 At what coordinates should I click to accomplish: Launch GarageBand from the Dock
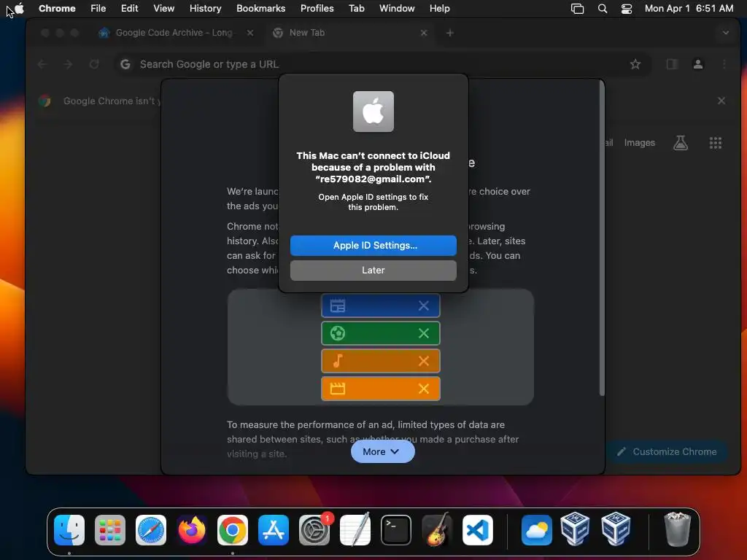(436, 530)
